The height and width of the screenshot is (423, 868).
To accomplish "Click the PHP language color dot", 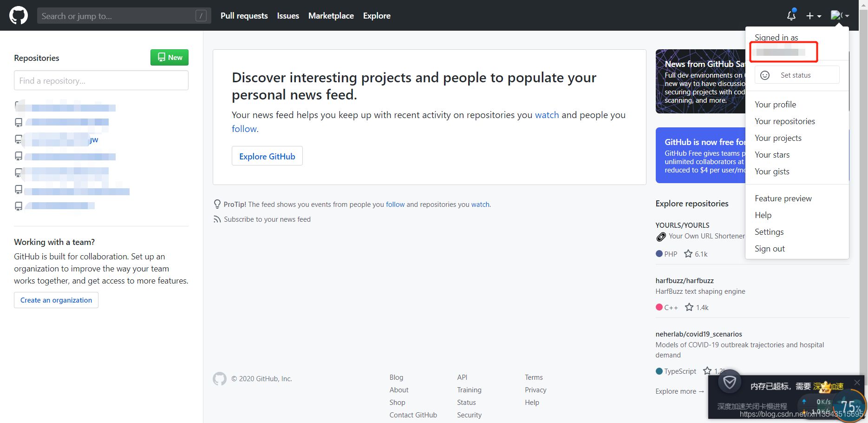I will click(659, 254).
